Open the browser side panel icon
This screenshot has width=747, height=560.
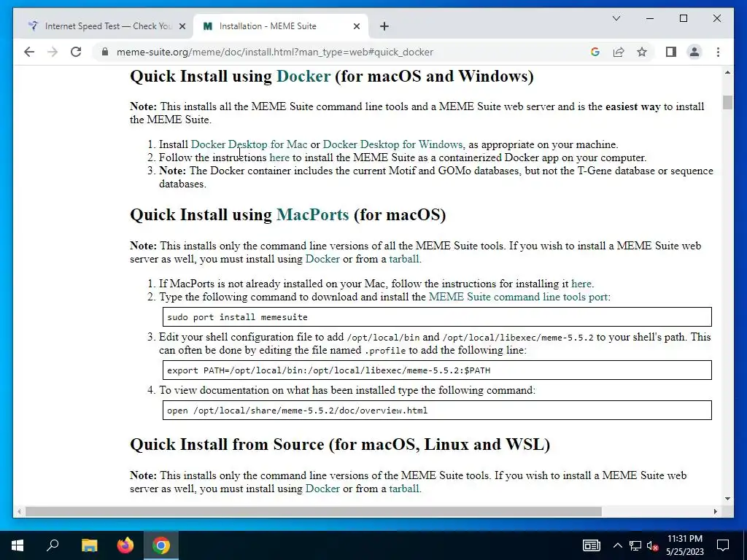point(671,52)
